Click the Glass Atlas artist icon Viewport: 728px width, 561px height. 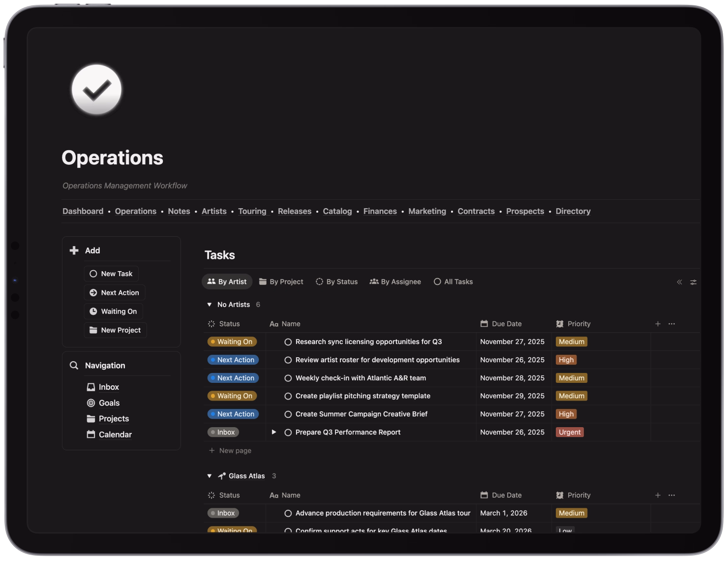pyautogui.click(x=222, y=476)
